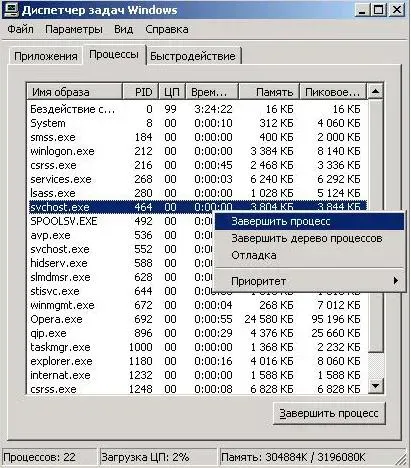Select the hidserv.exe process
Image resolution: width=411 pixels, height=468 pixels.
click(121, 263)
